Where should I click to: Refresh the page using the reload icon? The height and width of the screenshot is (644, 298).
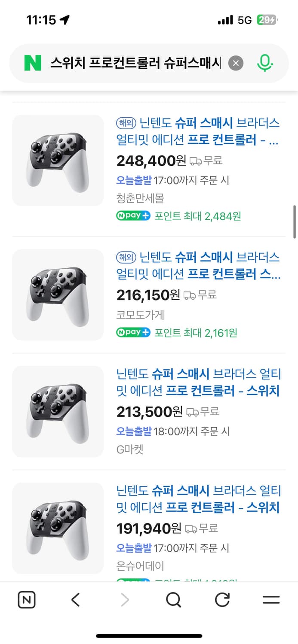(222, 599)
